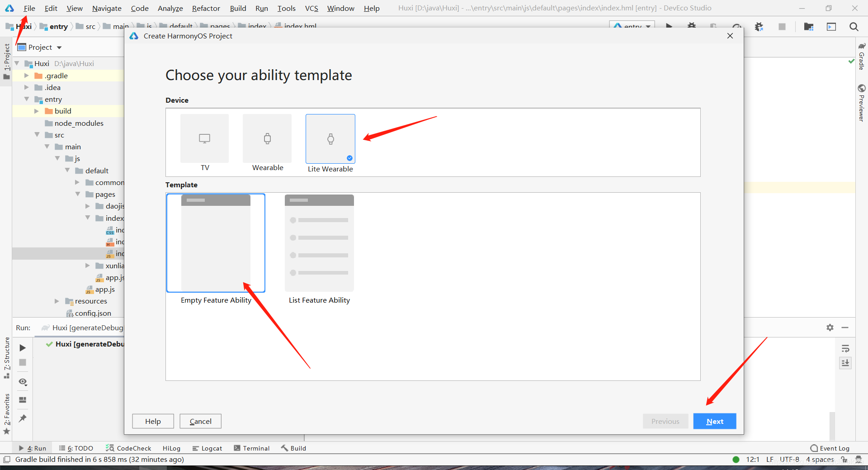Expand the common folder
868x470 pixels.
point(77,182)
